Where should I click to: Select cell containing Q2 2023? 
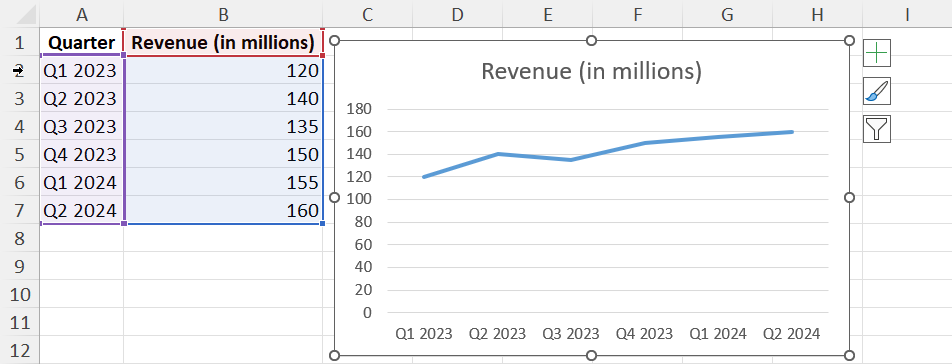(x=81, y=98)
